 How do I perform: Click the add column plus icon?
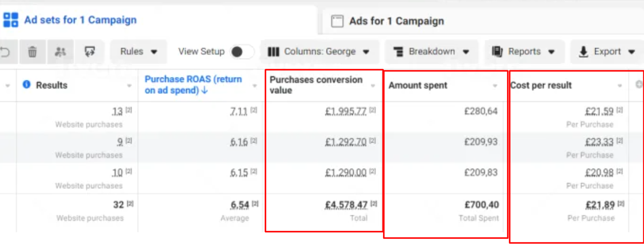click(639, 85)
